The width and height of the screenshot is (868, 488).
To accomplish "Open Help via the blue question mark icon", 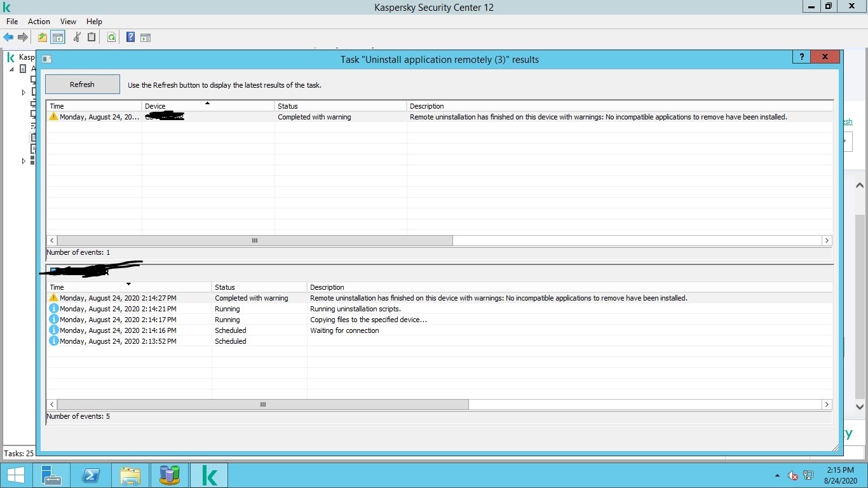I will click(130, 37).
